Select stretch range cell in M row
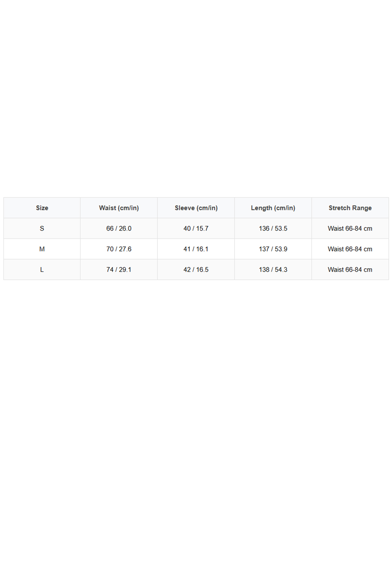The height and width of the screenshot is (588, 392). [x=350, y=249]
